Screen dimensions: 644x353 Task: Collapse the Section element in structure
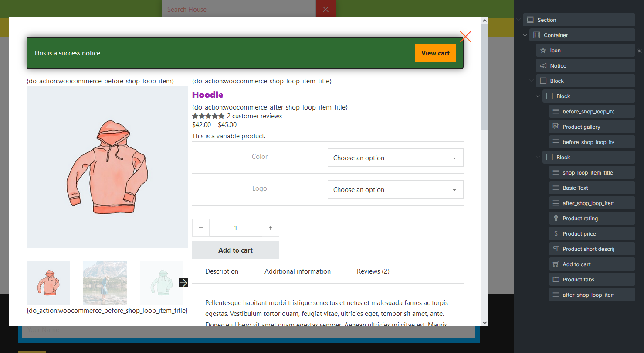pyautogui.click(x=518, y=20)
